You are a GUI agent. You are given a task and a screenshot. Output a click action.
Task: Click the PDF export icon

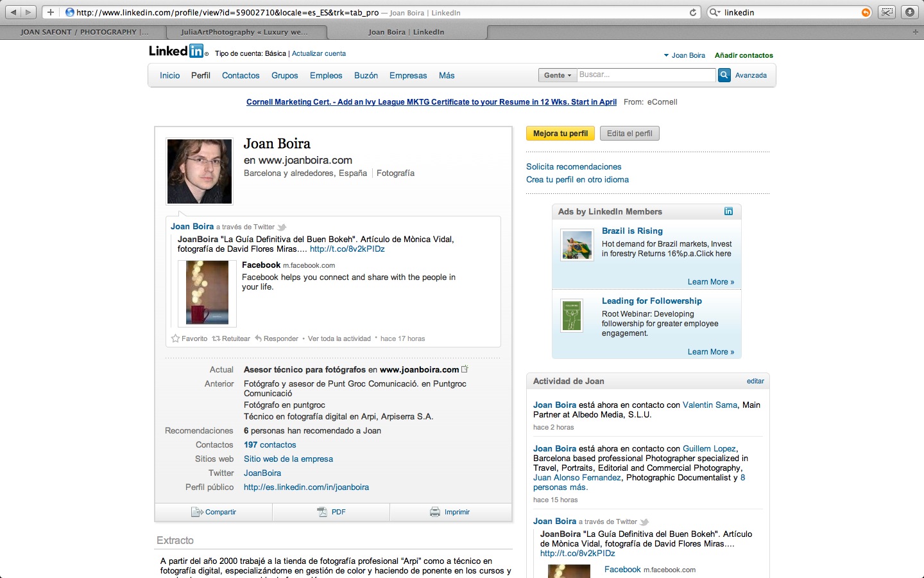click(322, 512)
